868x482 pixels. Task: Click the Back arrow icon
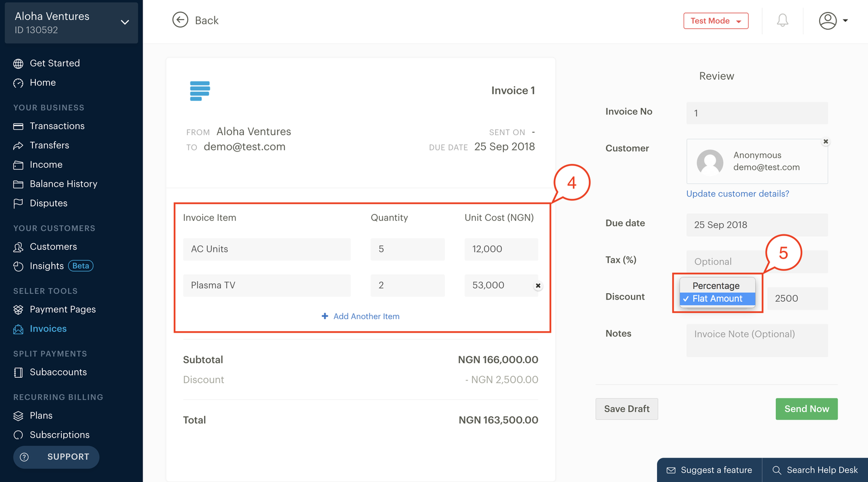pos(180,20)
